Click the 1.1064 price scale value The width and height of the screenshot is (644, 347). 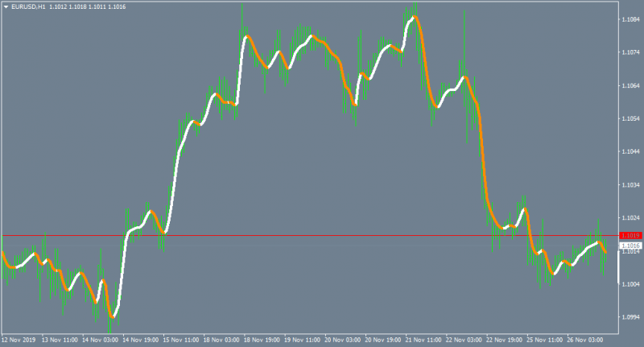[x=630, y=86]
